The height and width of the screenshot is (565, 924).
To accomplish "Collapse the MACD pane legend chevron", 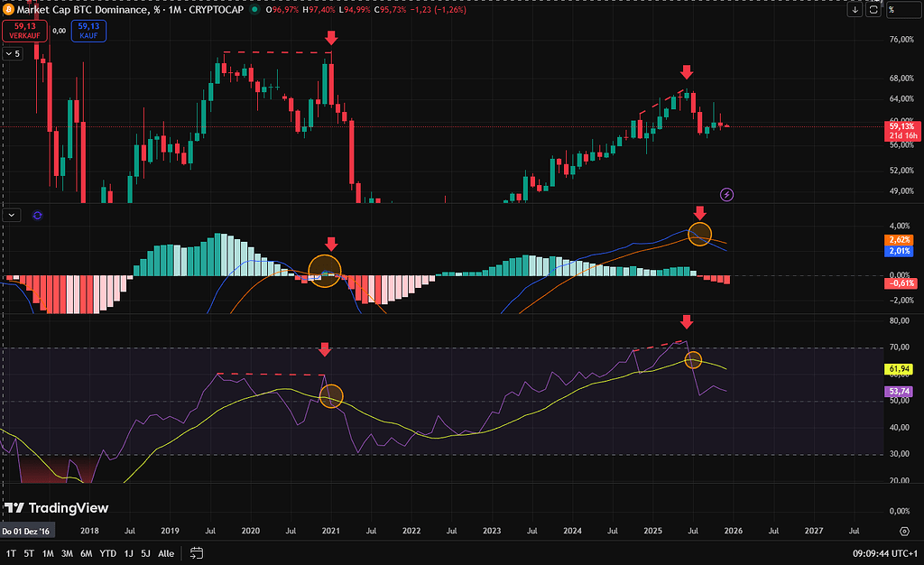I will coord(13,216).
